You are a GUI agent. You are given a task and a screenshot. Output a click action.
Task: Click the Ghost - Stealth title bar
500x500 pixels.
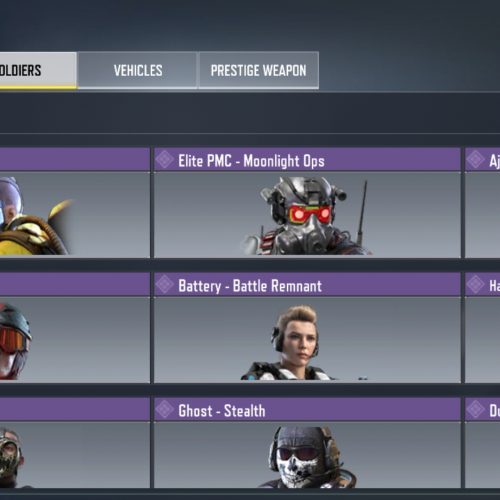[307, 409]
